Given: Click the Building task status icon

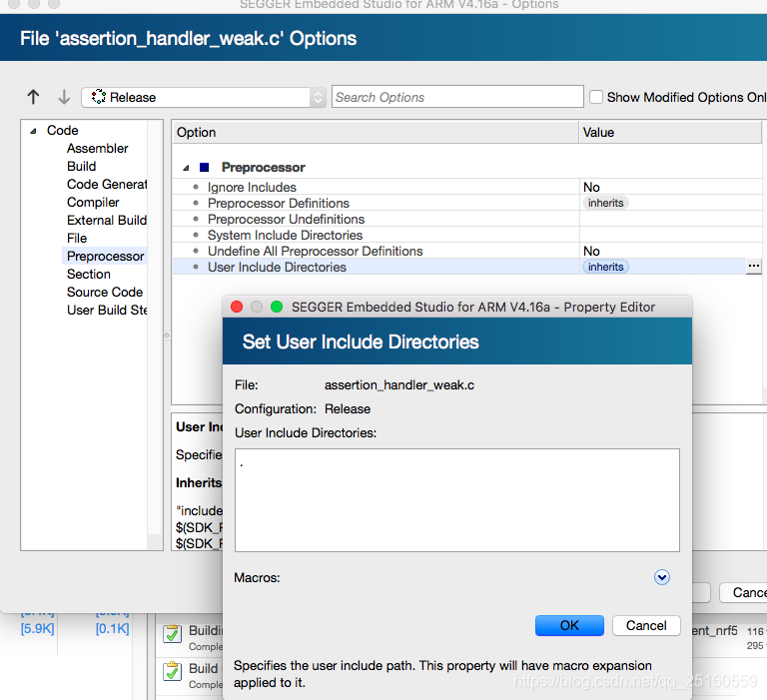Looking at the screenshot, I should pyautogui.click(x=172, y=633).
